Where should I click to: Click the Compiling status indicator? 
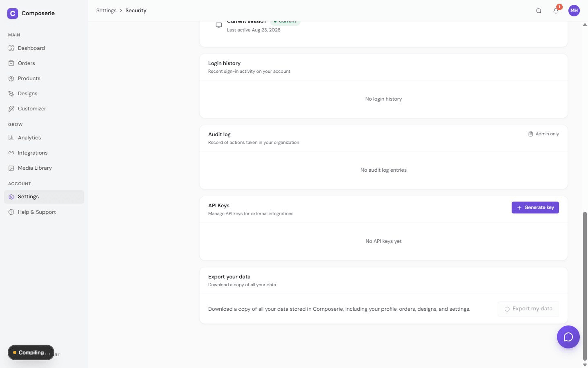(x=31, y=352)
